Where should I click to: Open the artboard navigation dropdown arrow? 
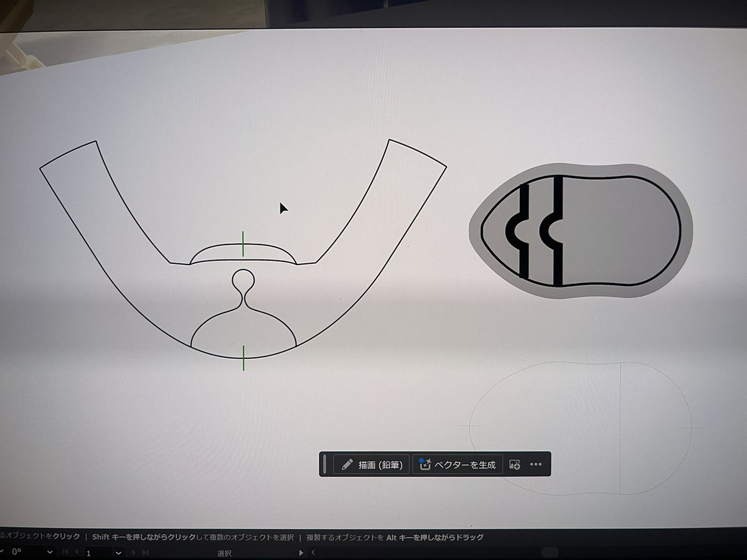119,553
